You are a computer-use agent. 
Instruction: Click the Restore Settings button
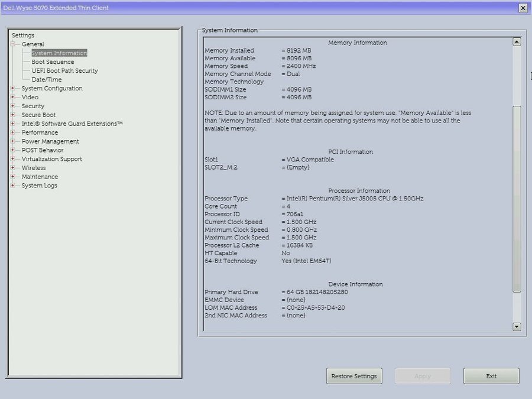[x=354, y=376]
